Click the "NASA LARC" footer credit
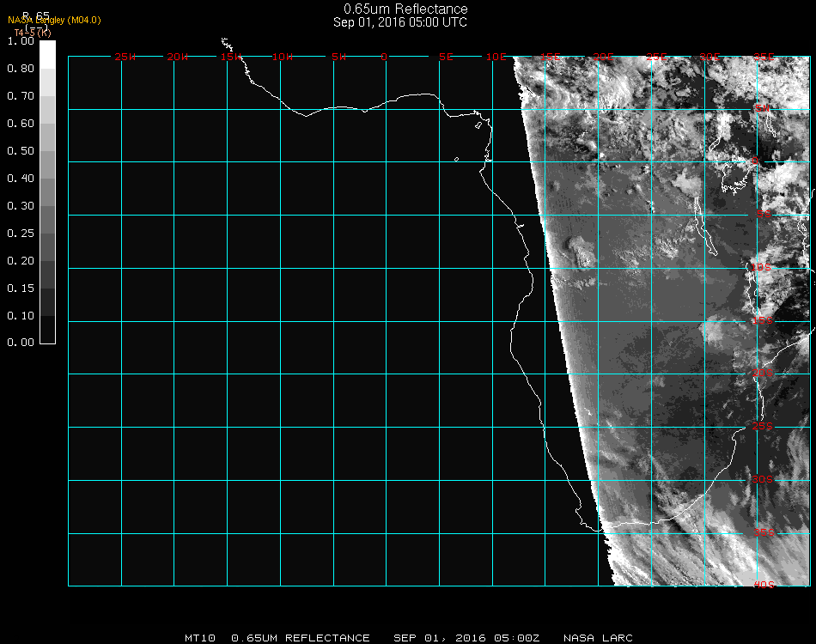This screenshot has width=816, height=644. tap(598, 638)
